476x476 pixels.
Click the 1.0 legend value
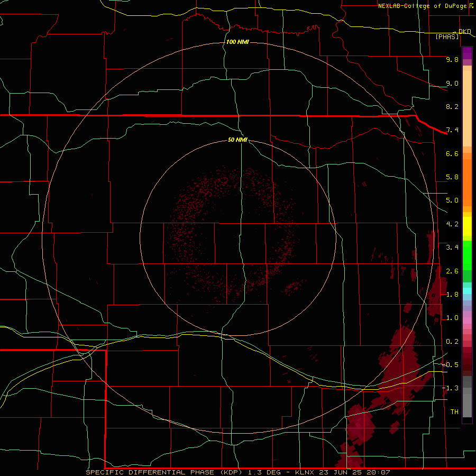tap(452, 318)
